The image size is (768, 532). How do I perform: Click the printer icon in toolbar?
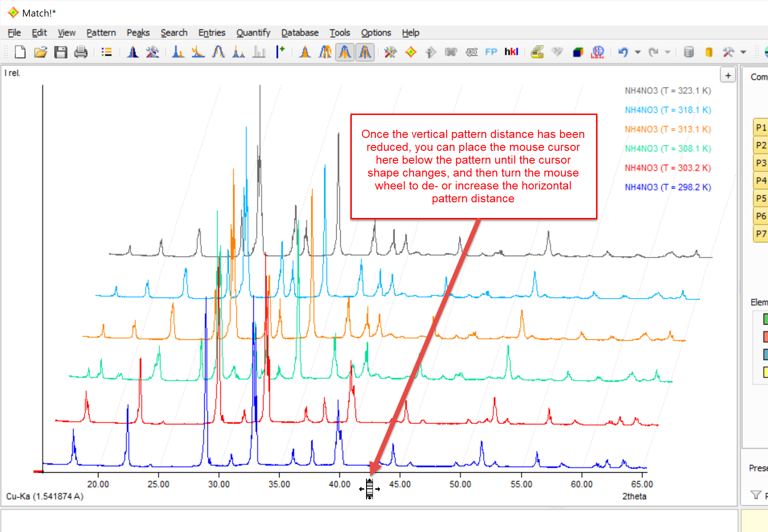click(x=81, y=52)
